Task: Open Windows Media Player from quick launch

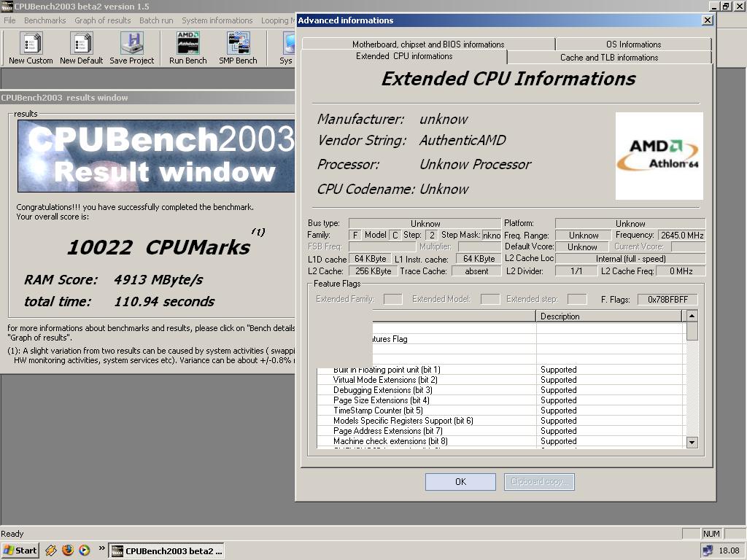Action: 85,551
